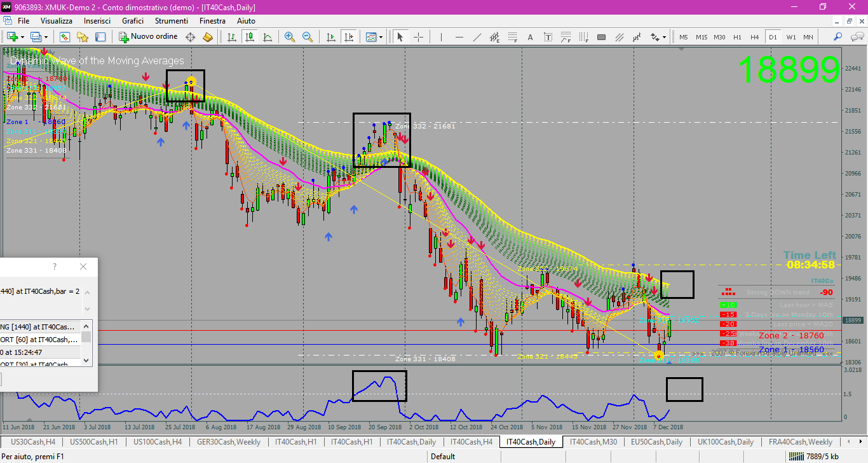This screenshot has width=868, height=463.
Task: Toggle chart auto scroll
Action: (331, 37)
